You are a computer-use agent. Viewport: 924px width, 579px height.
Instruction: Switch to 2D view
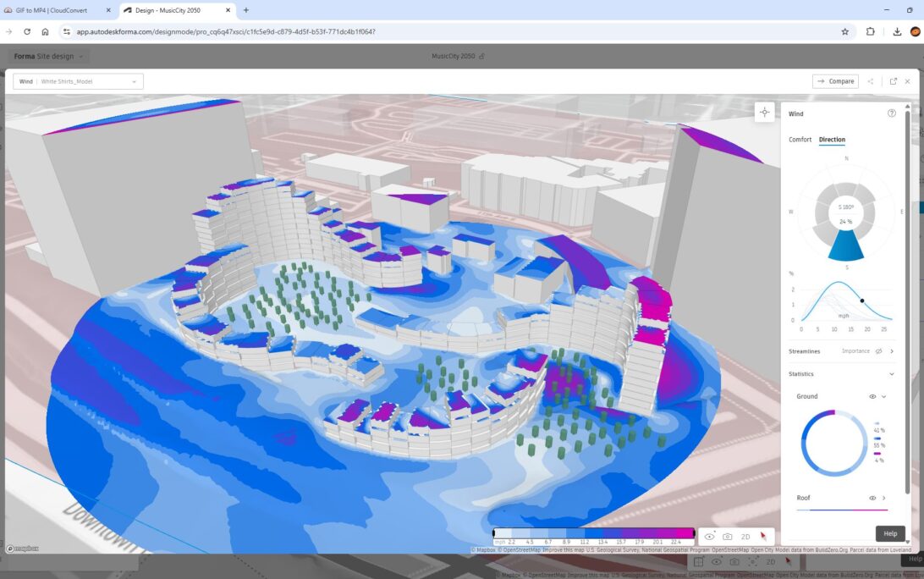(x=745, y=537)
